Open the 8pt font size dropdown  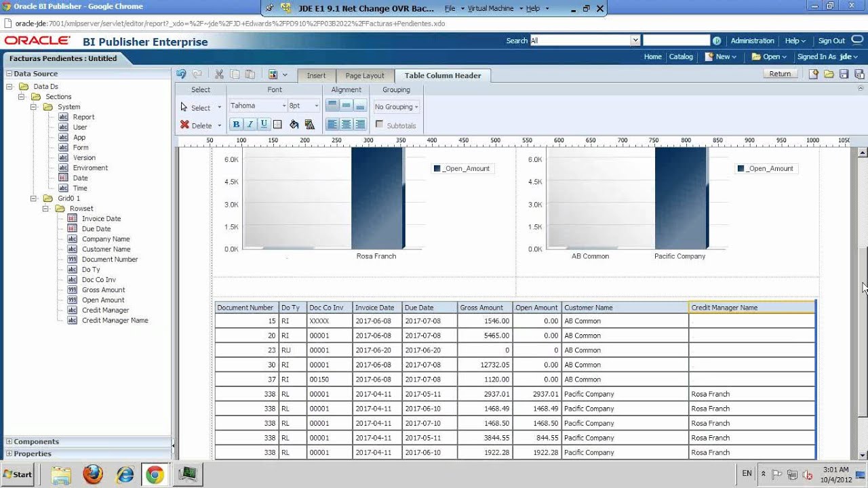(304, 106)
